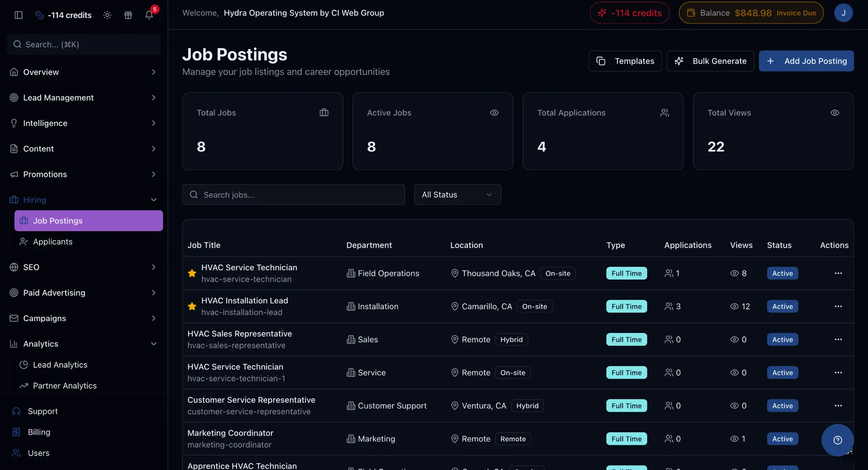Expand the Content menu
Image resolution: width=868 pixels, height=470 pixels.
(83, 149)
